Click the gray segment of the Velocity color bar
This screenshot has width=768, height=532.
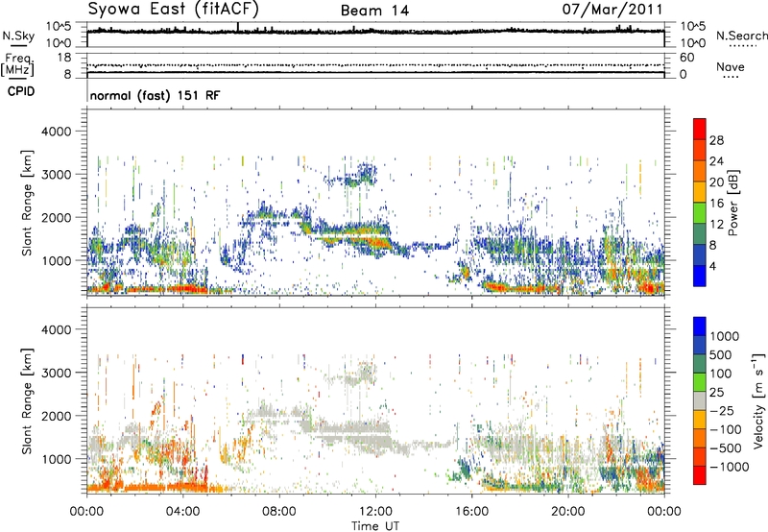coord(700,400)
